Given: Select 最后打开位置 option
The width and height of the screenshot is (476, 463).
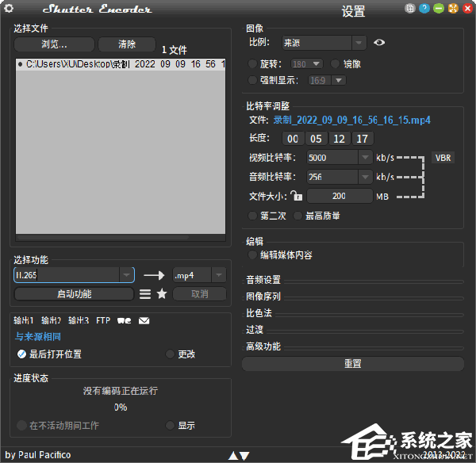Looking at the screenshot, I should (21, 354).
